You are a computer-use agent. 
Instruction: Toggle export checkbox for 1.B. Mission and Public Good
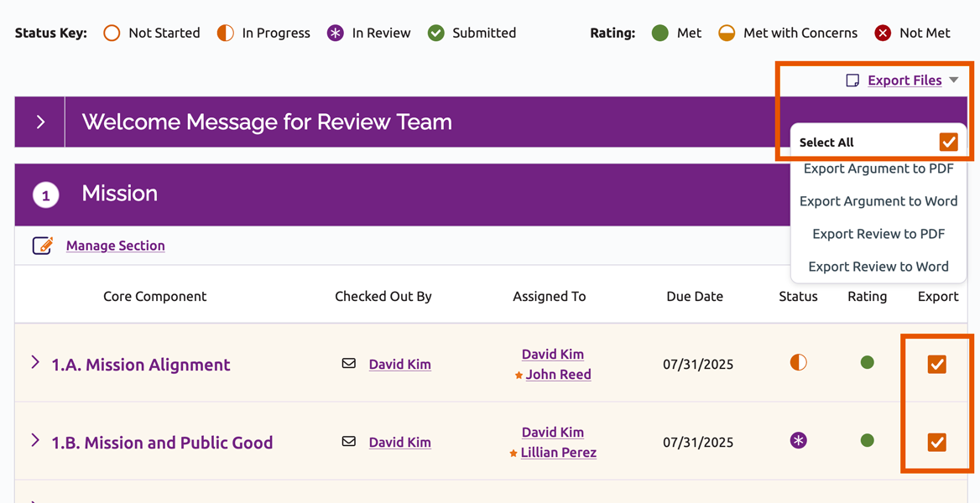click(x=936, y=442)
